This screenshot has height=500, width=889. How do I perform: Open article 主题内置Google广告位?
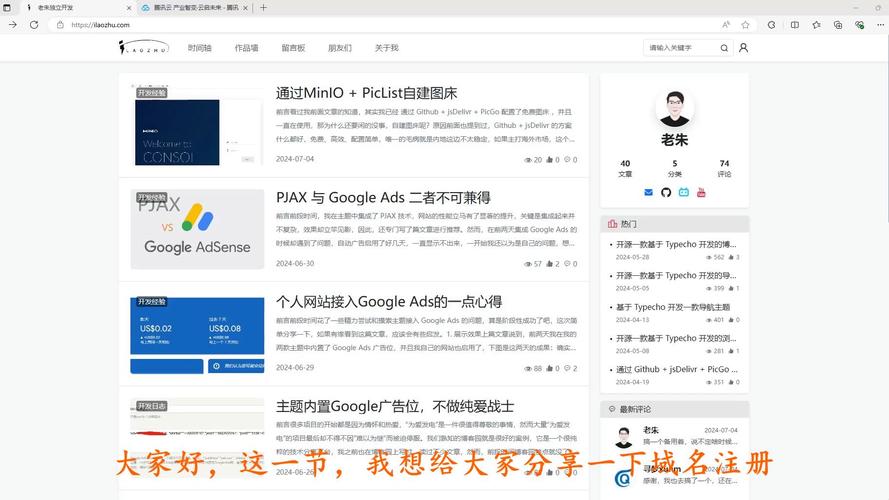click(x=395, y=406)
